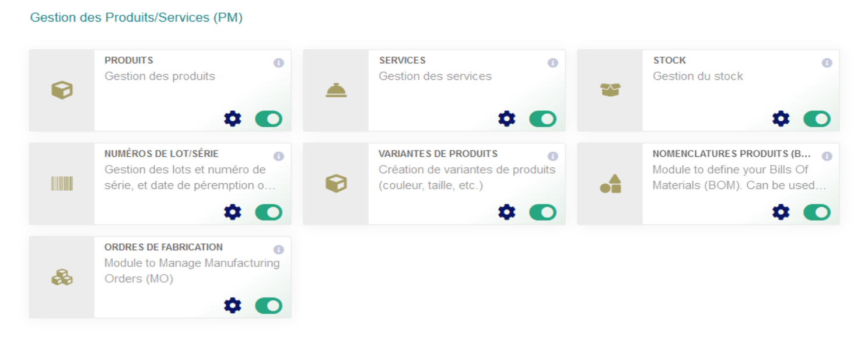Open settings gear for Stock module
Screen dimensions: 868x343
coord(781,119)
